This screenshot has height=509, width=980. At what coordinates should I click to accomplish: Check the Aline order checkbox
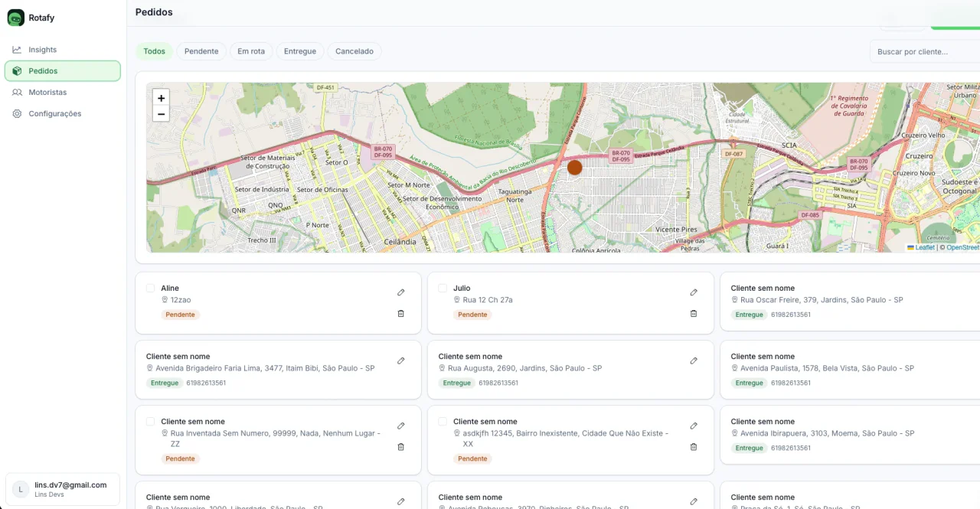pos(150,289)
